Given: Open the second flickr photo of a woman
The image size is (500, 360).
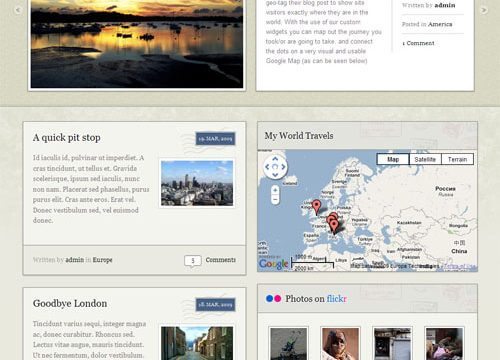Looking at the screenshot, I should click(x=340, y=344).
